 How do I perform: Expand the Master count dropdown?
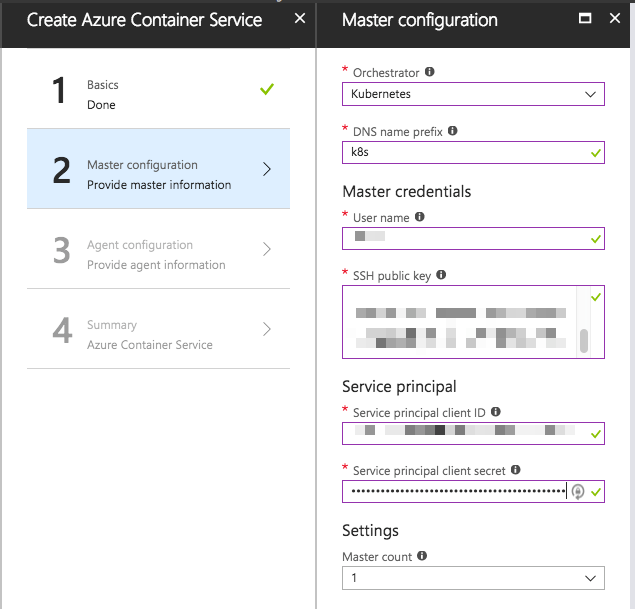(473, 578)
